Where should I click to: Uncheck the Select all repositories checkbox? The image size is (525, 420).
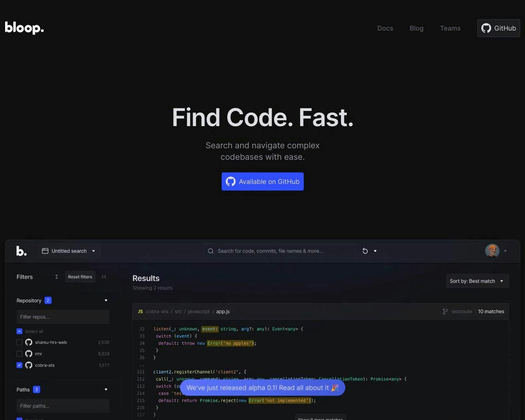click(x=19, y=331)
